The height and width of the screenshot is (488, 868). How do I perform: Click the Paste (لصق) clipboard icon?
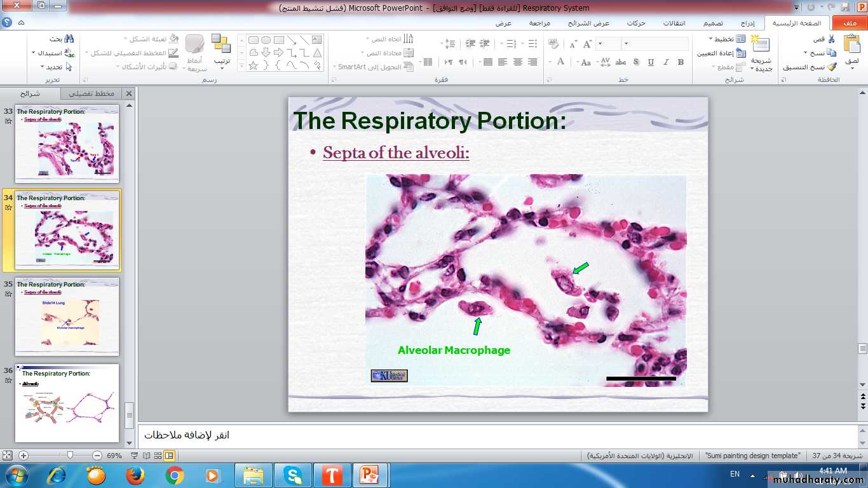pyautogui.click(x=851, y=44)
